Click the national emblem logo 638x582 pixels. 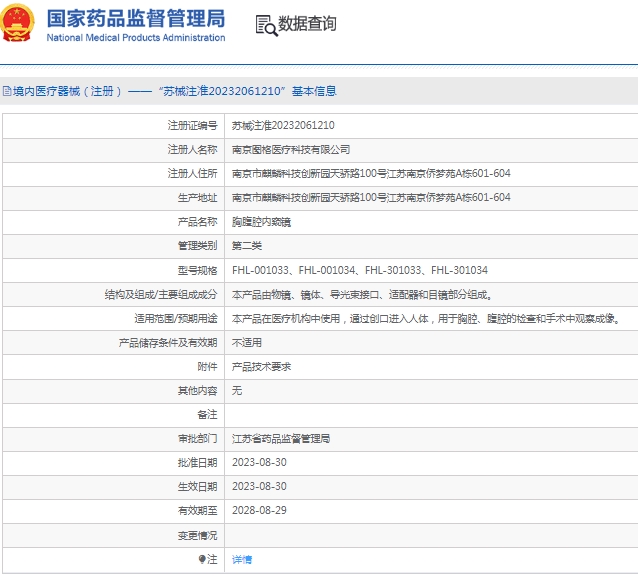tap(16, 22)
